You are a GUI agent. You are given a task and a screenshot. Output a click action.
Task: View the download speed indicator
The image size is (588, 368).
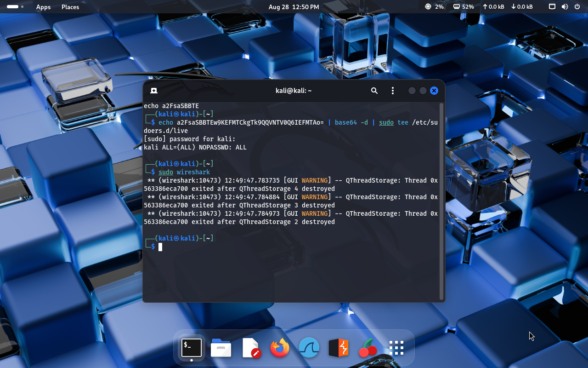click(522, 7)
